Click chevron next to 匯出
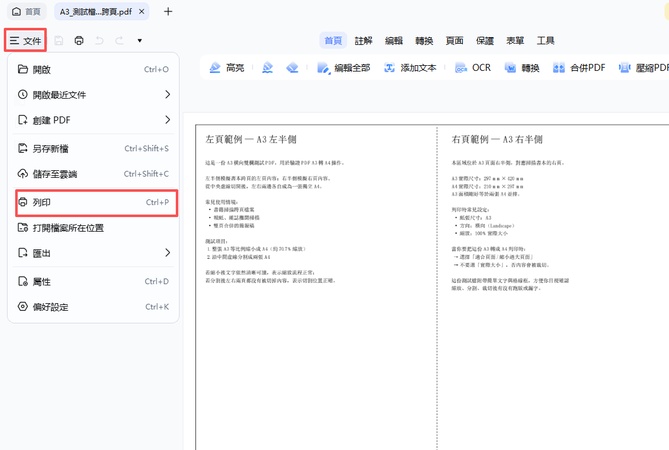 pyautogui.click(x=168, y=253)
